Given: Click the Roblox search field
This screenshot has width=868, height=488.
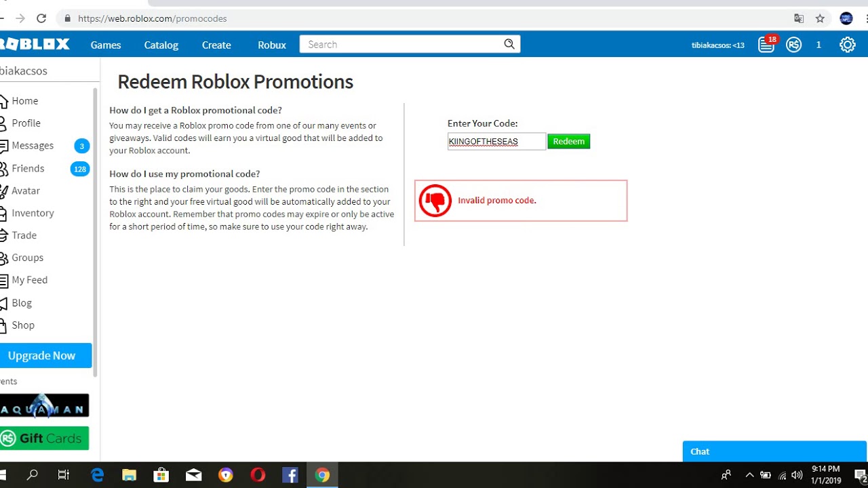Looking at the screenshot, I should (x=403, y=45).
